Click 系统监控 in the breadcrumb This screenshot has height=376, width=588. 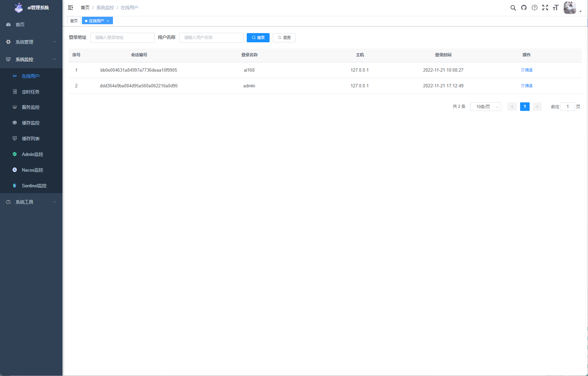[105, 8]
